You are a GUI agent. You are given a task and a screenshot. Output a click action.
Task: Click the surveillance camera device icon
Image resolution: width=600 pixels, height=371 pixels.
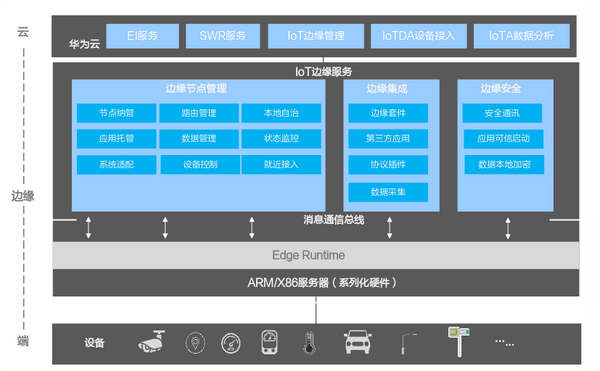tap(152, 342)
